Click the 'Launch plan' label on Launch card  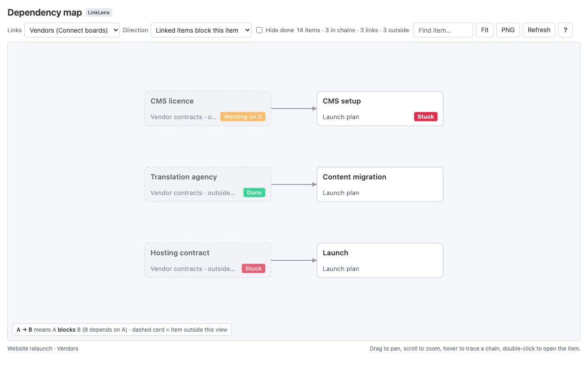tap(341, 269)
